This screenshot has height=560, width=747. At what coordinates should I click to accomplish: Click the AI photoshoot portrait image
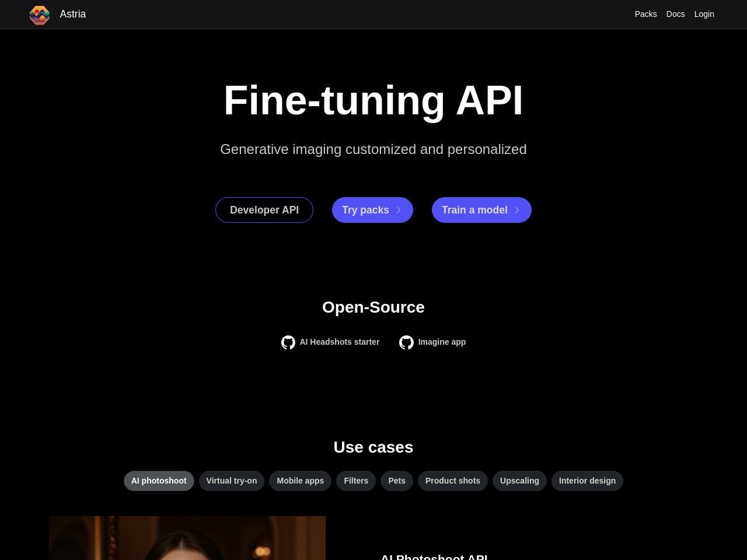tap(187, 538)
